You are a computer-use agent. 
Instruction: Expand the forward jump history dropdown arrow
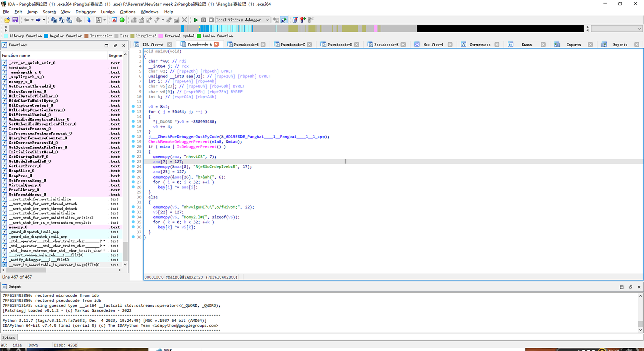pos(44,20)
